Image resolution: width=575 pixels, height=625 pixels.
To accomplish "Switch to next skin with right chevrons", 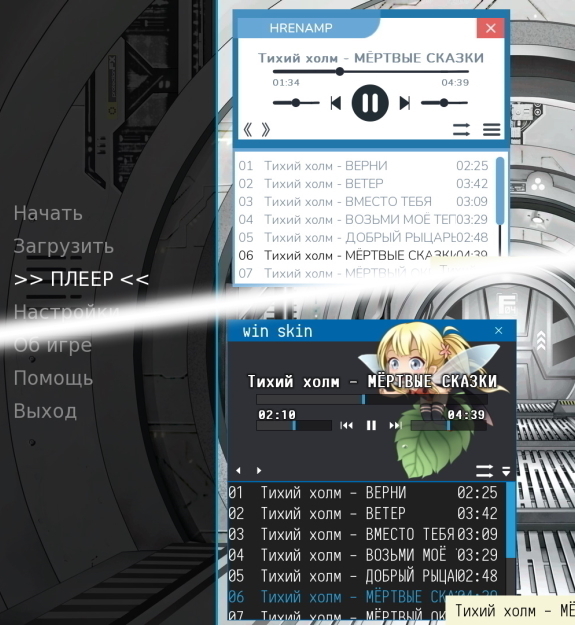I will 266,130.
